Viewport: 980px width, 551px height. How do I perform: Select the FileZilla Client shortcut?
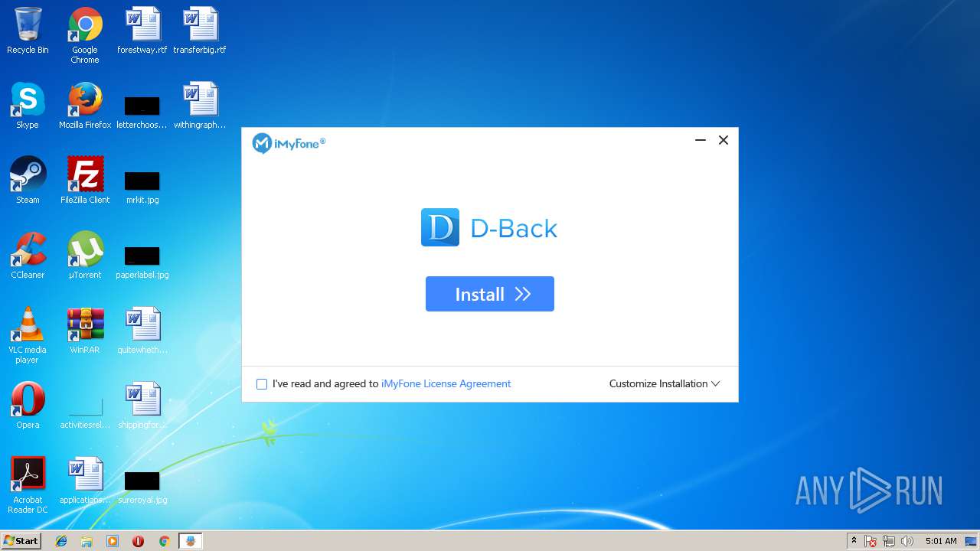point(85,181)
